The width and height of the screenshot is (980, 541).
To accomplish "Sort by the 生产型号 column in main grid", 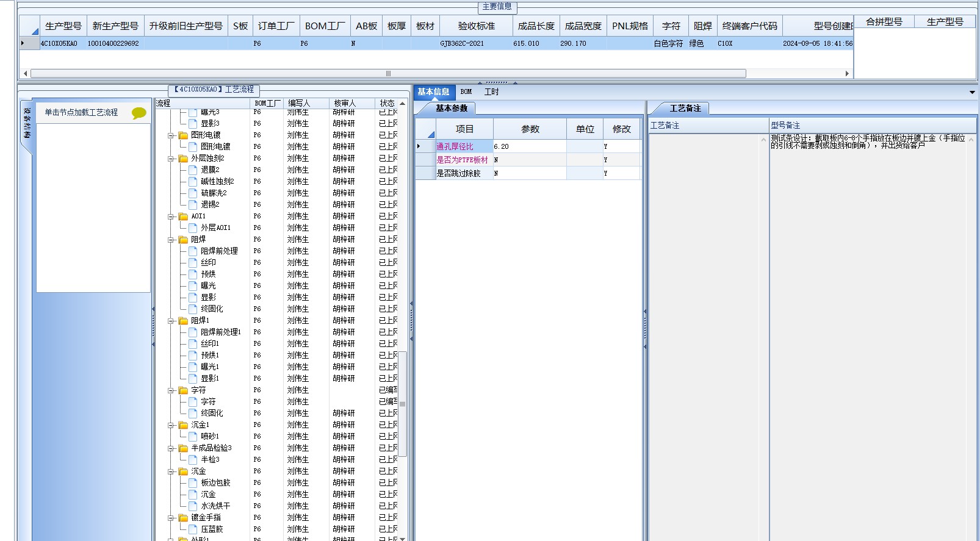I will tap(63, 26).
